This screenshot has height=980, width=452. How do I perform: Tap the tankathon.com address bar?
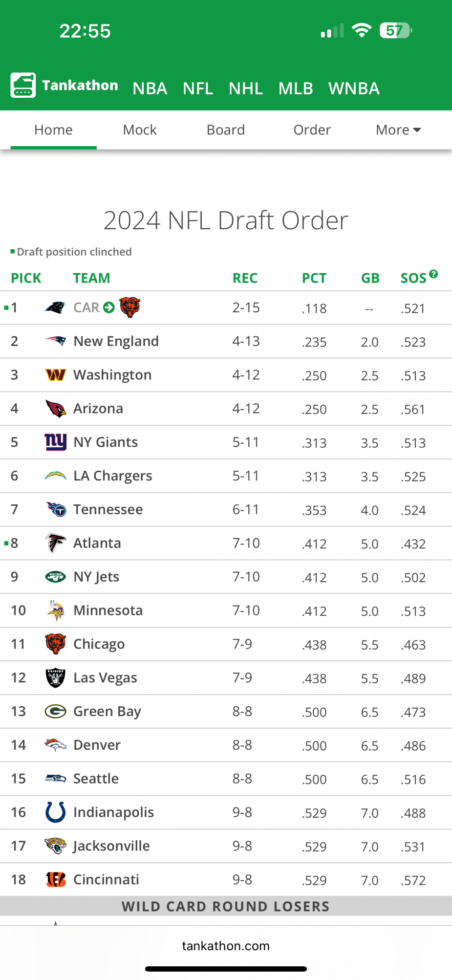(x=226, y=946)
